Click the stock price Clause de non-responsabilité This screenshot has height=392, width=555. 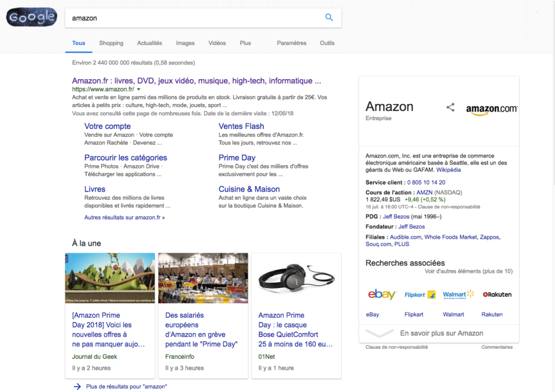click(449, 207)
